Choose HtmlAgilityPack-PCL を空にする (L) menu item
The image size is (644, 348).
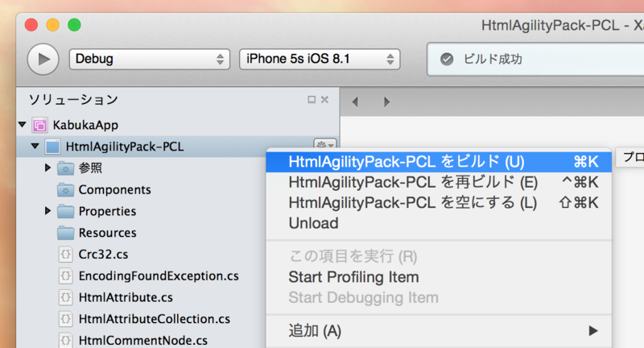click(x=439, y=203)
